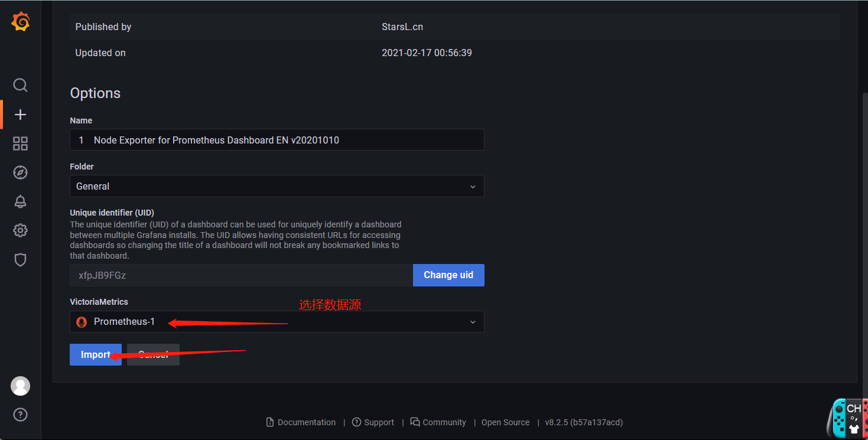The height and width of the screenshot is (440, 868).
Task: Open the VictoriaMetrics data source dropdown
Action: click(x=277, y=322)
